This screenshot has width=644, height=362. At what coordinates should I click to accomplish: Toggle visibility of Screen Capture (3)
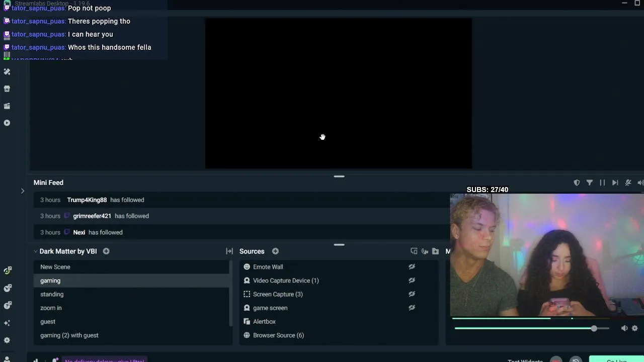(412, 294)
